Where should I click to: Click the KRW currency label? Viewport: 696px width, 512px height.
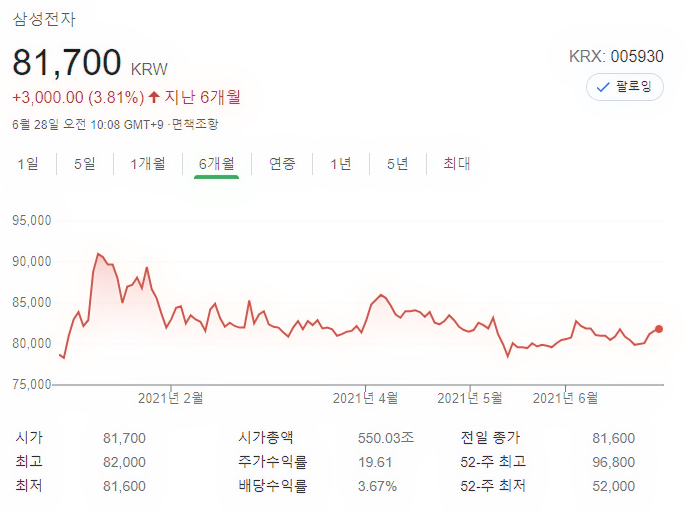(x=149, y=70)
